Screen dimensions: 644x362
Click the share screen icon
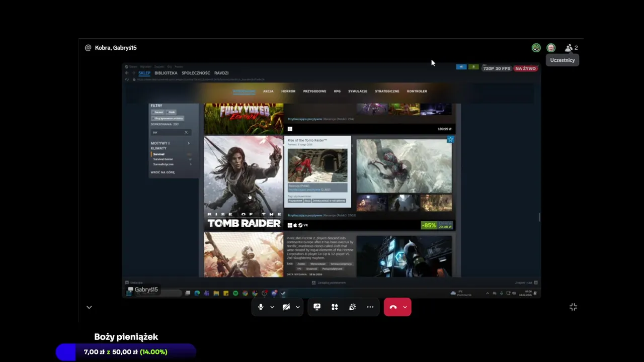pos(317,307)
